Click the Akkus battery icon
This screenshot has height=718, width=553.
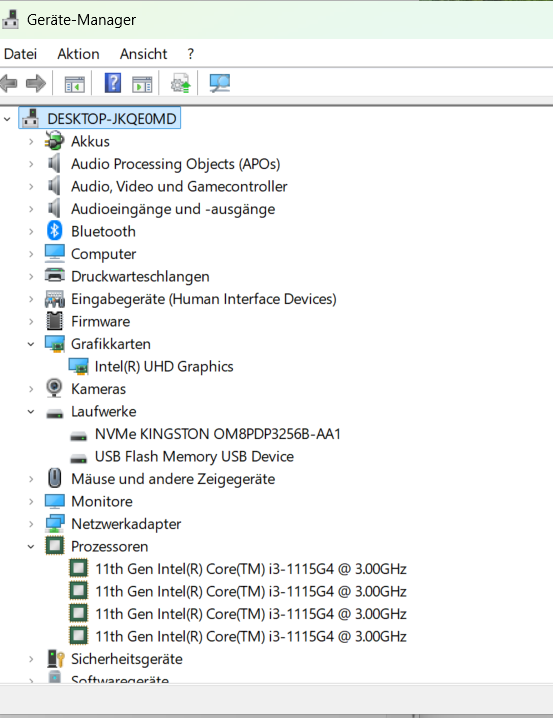tap(54, 141)
